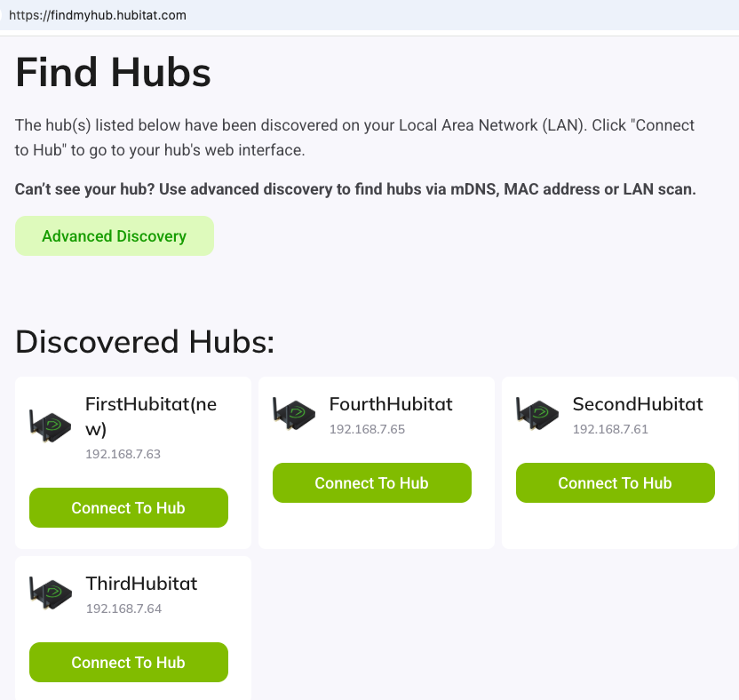
Task: Click IP address 192.168.7.63
Action: click(x=123, y=454)
